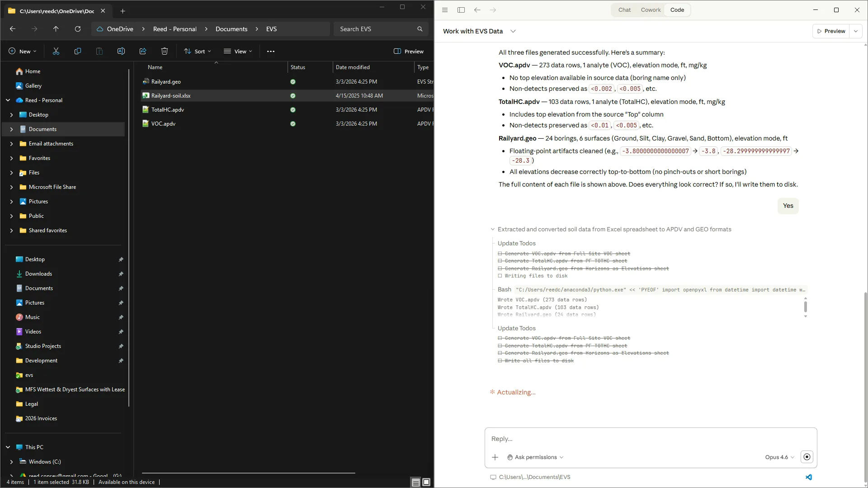Go up one folder level in Explorer

pyautogui.click(x=56, y=29)
